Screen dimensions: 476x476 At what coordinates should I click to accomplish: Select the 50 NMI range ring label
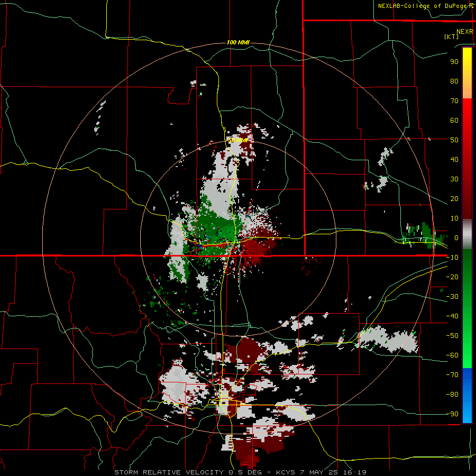(x=238, y=140)
